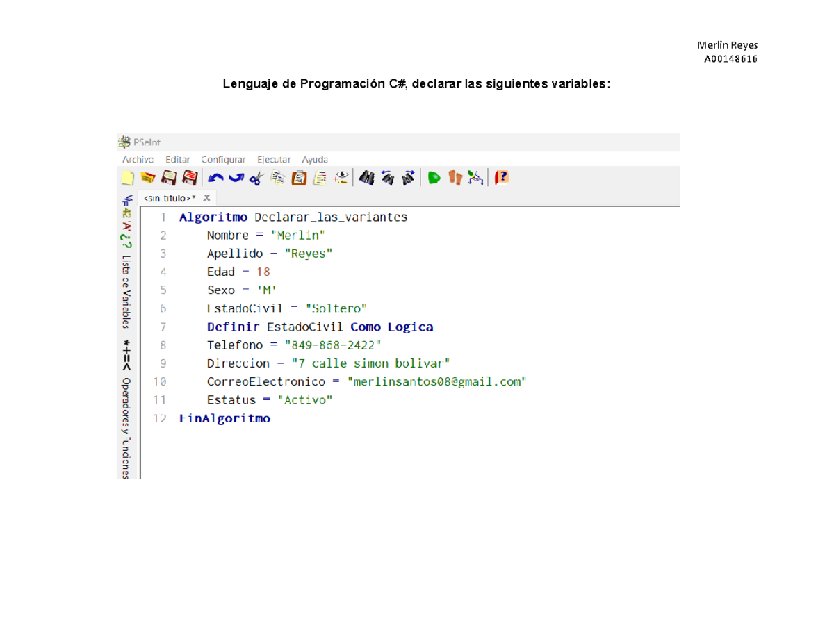Open the Configurar menu

pyautogui.click(x=222, y=159)
